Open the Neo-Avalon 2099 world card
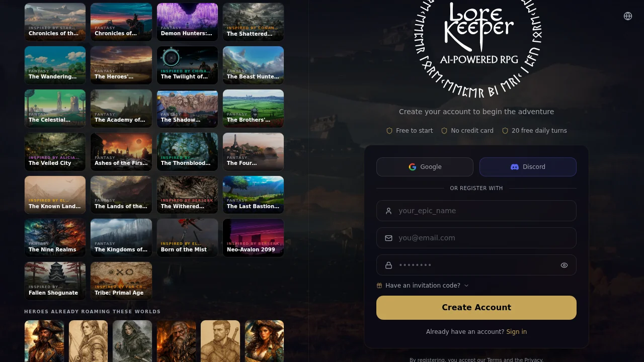644x362 pixels. (253, 237)
